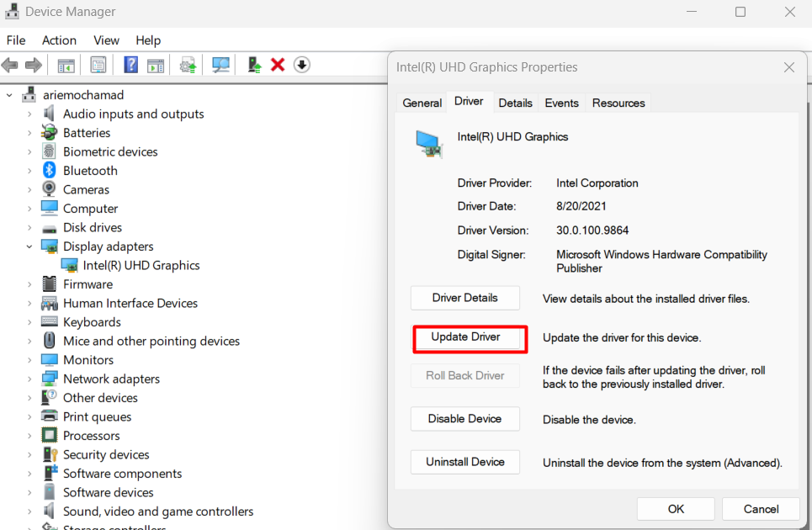Collapse the Display adapters category

point(29,246)
